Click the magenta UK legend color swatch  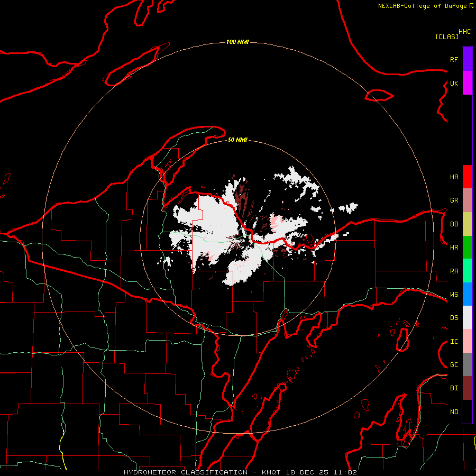pyautogui.click(x=467, y=83)
